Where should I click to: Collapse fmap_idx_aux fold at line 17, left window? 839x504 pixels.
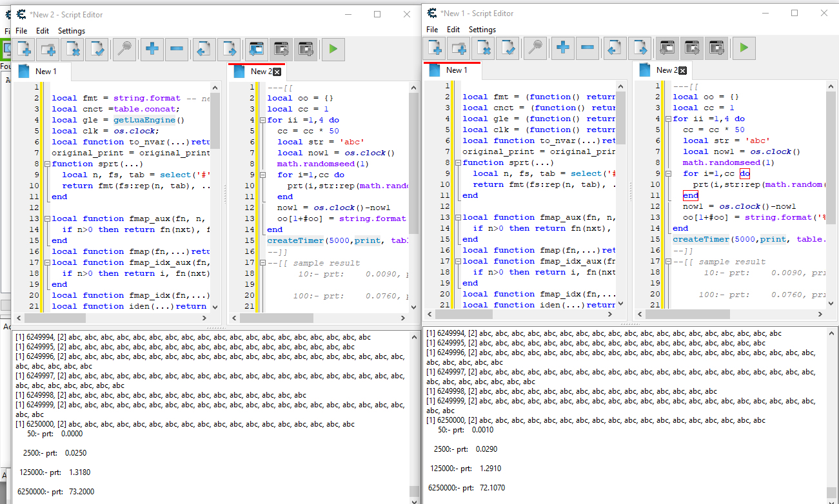pos(48,262)
